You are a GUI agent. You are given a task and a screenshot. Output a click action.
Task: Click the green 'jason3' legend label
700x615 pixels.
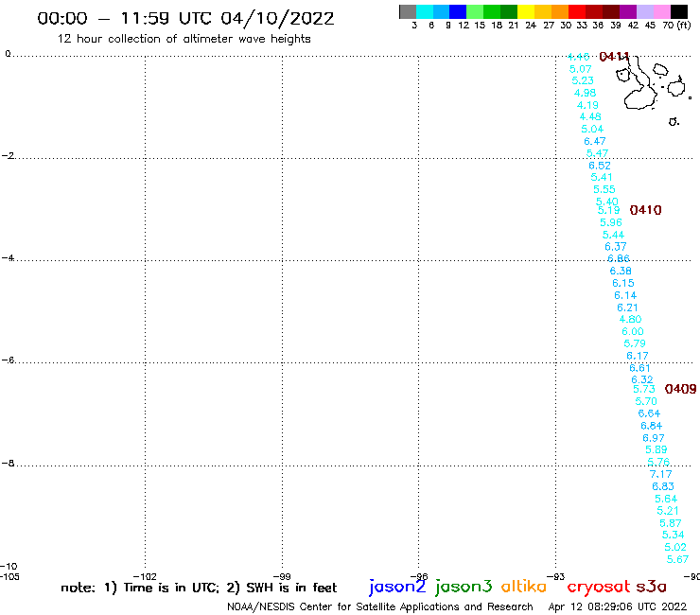click(x=464, y=587)
